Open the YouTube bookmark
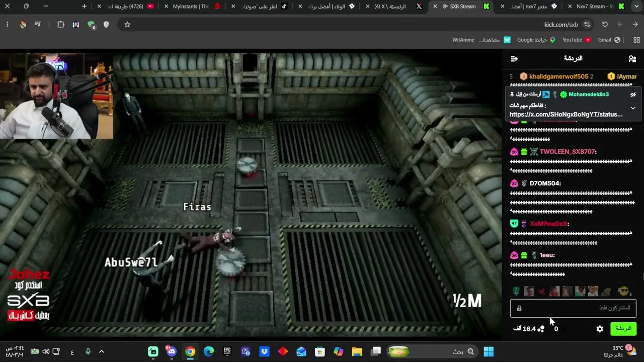The height and width of the screenshot is (362, 644). pos(577,40)
